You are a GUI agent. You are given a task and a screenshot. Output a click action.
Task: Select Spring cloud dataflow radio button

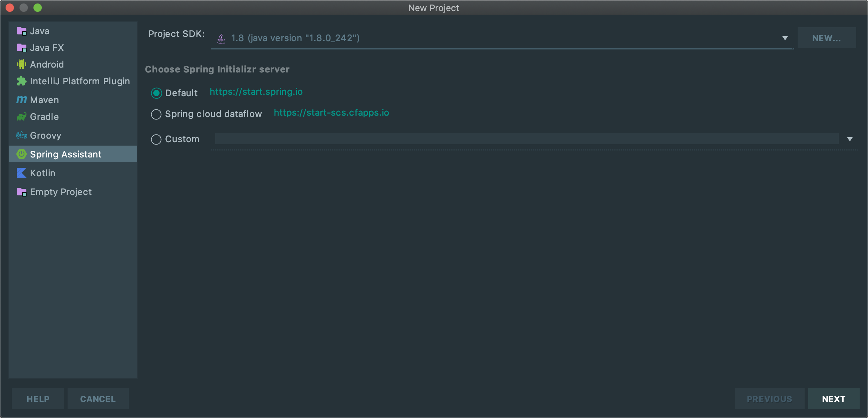click(x=156, y=114)
